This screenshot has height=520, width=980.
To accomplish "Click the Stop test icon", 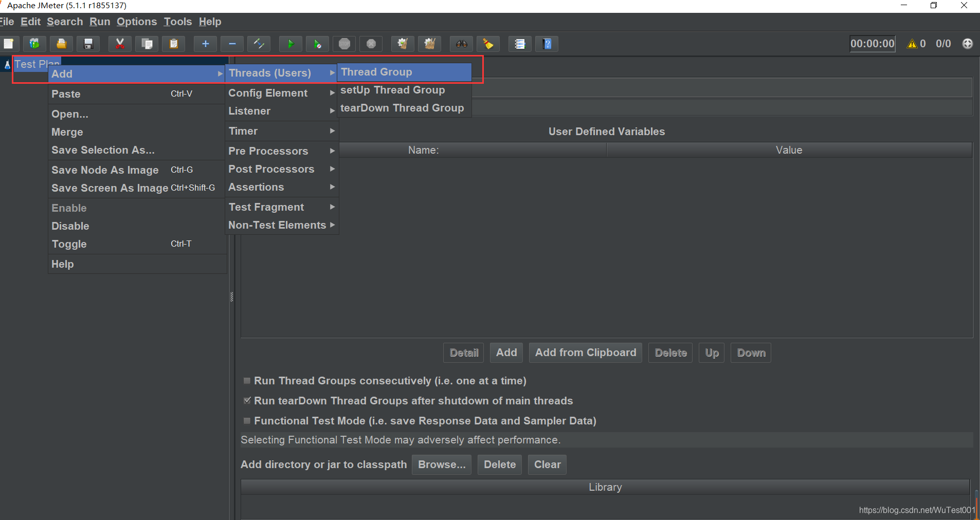I will coord(344,44).
